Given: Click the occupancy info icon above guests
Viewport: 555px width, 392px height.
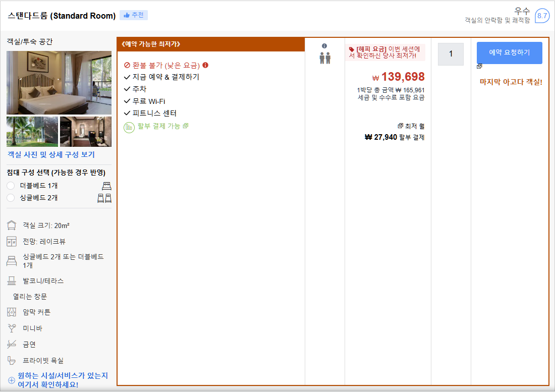Looking at the screenshot, I should pyautogui.click(x=324, y=46).
